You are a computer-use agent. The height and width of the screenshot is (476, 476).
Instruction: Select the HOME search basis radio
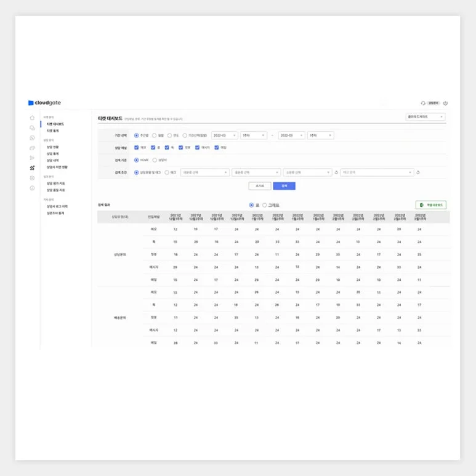pyautogui.click(x=137, y=160)
